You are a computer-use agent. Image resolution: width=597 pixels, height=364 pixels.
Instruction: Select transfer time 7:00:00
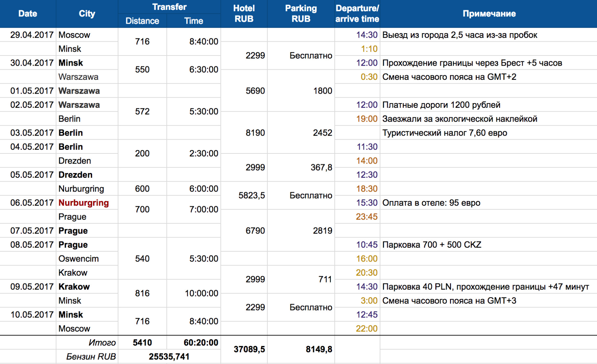pos(194,209)
